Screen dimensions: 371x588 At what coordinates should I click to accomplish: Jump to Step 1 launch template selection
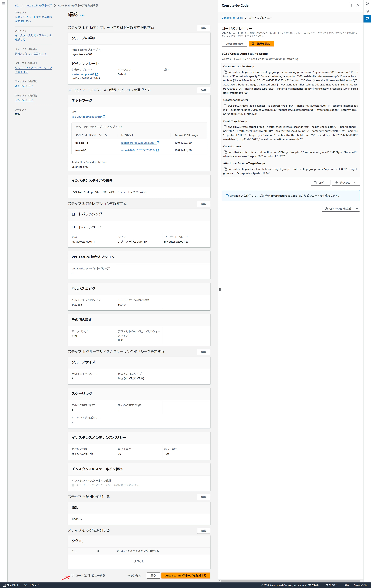click(x=34, y=19)
